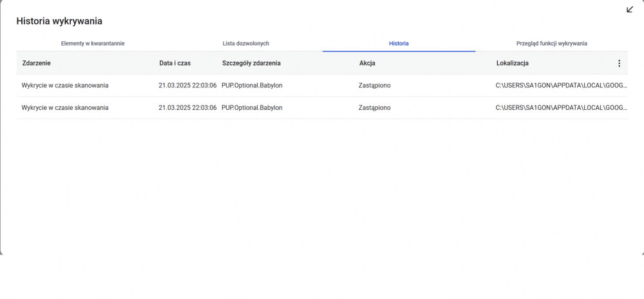Select the Historia tab

(399, 44)
